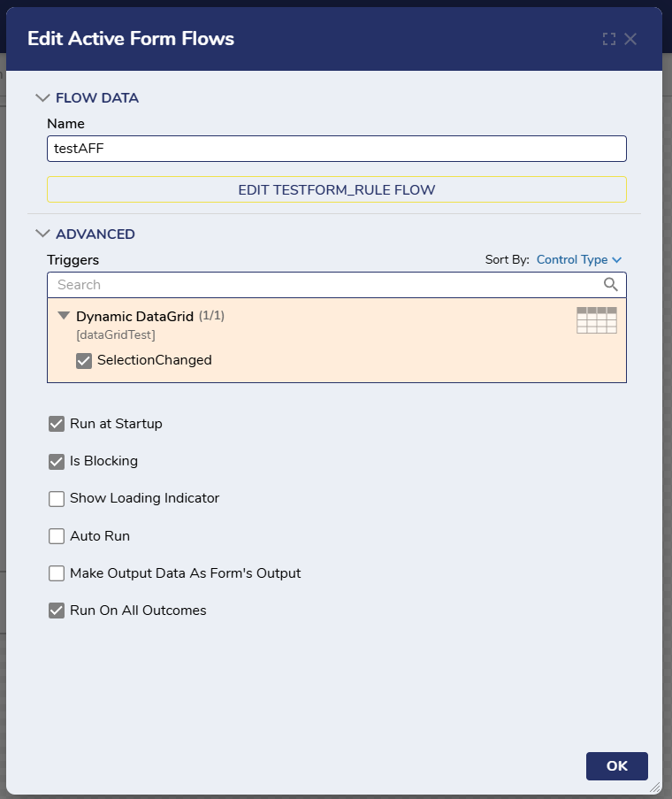Collapse the Dynamic DataGrid trigger group

tap(64, 316)
